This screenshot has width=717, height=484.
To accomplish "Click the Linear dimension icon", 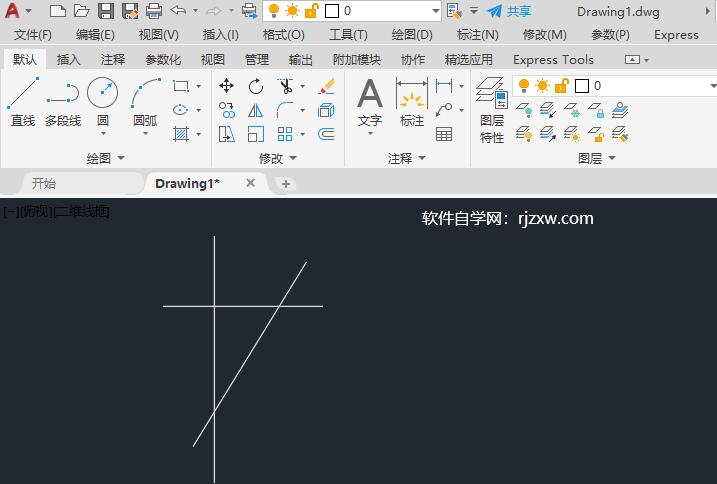I will pos(444,86).
